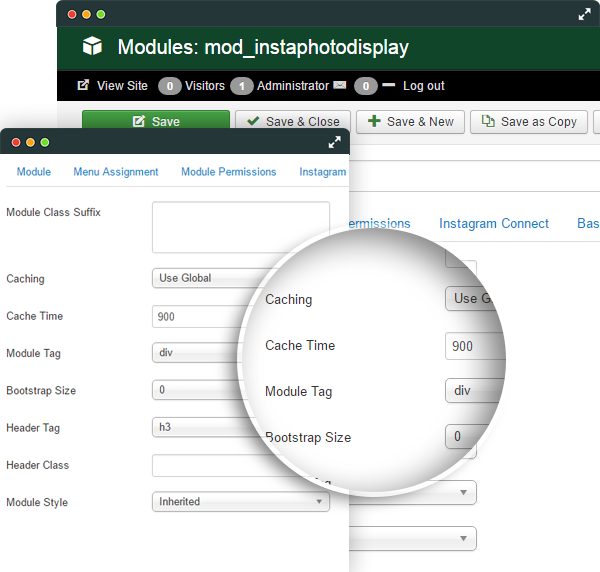Viewport: 600px width, 572px height.
Task: Close the front window with red dot
Action: [16, 142]
